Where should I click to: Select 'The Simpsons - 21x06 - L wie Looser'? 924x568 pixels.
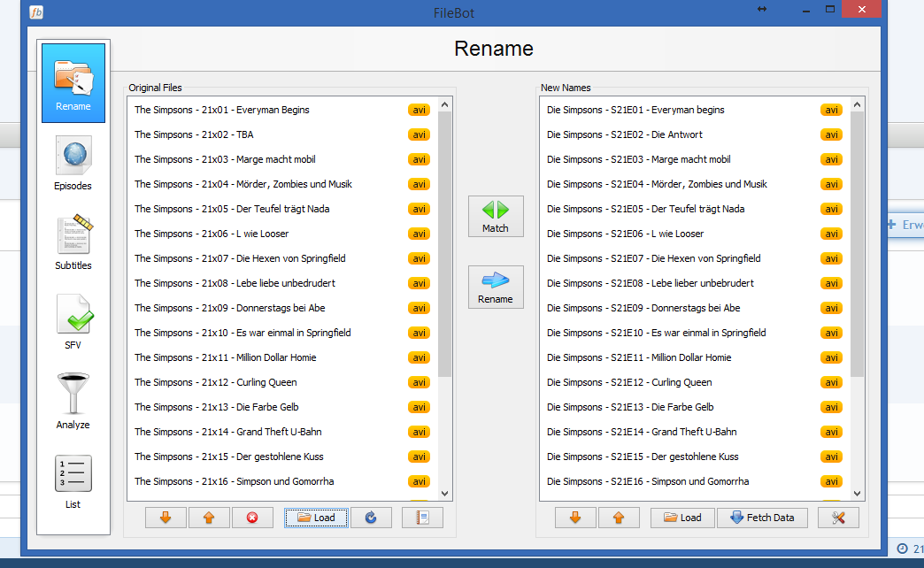pos(283,234)
